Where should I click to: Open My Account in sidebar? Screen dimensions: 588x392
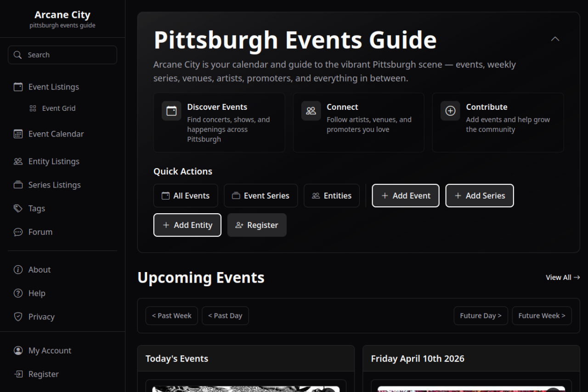(50, 351)
